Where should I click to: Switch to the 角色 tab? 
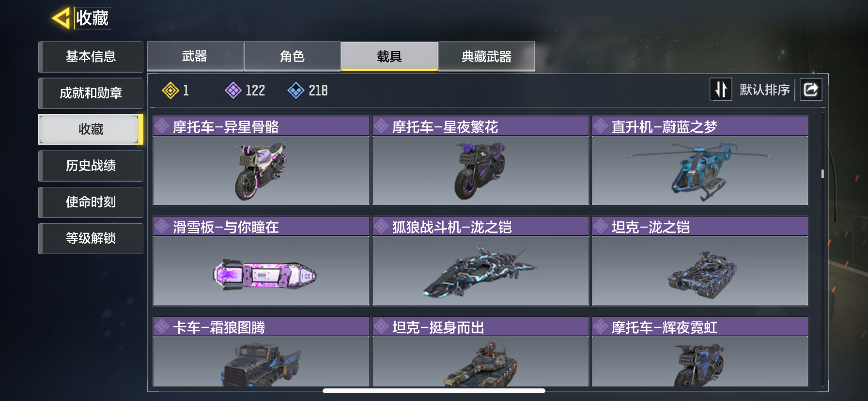292,56
